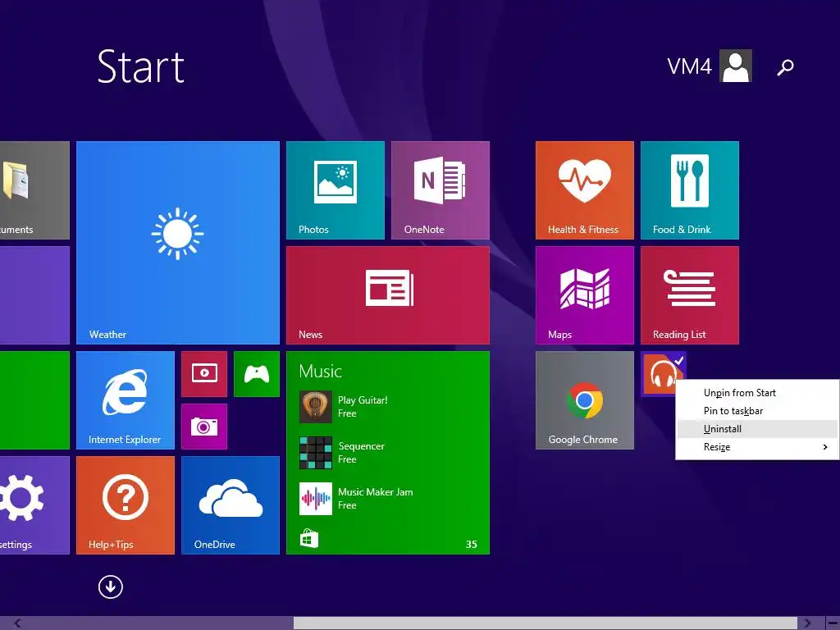
Task: Open Health & Fitness tile
Action: pos(584,190)
